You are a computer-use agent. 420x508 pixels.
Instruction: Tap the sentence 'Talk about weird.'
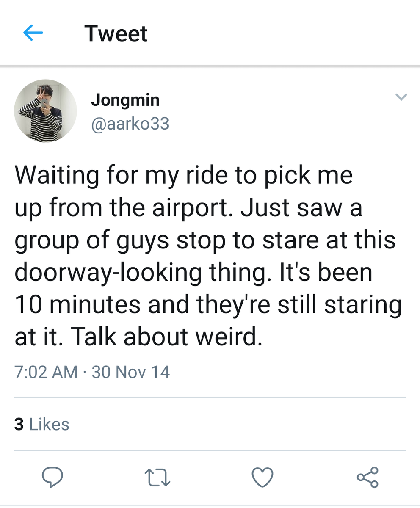(x=166, y=337)
